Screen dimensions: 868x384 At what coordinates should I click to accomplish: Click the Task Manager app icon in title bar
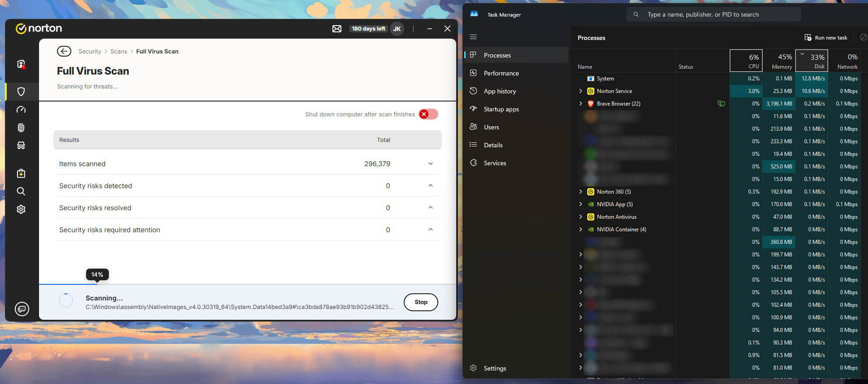pos(474,14)
